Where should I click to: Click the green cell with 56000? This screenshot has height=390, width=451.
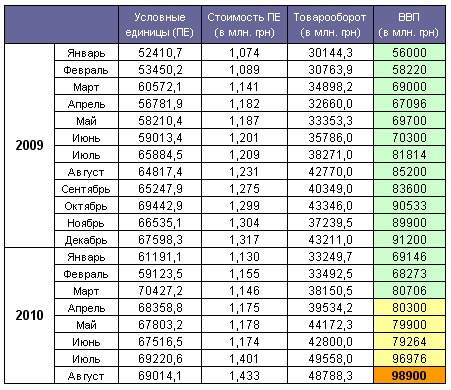coord(409,52)
